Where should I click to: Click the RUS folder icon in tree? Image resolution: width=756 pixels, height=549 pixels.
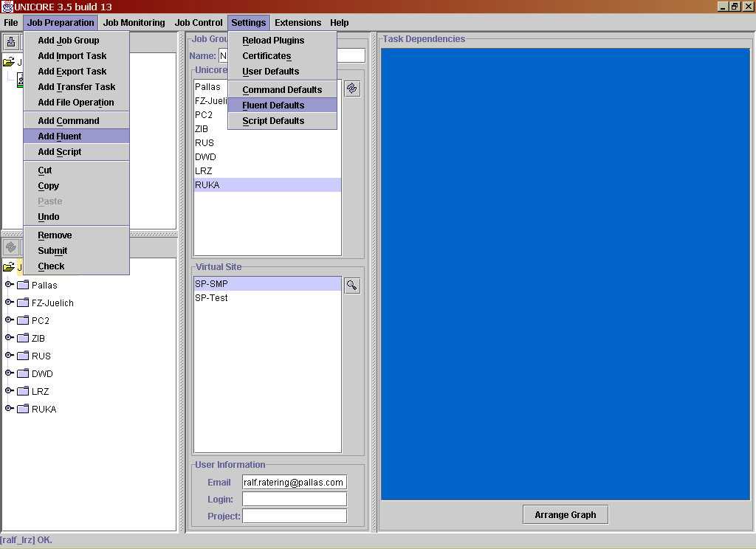pyautogui.click(x=23, y=356)
